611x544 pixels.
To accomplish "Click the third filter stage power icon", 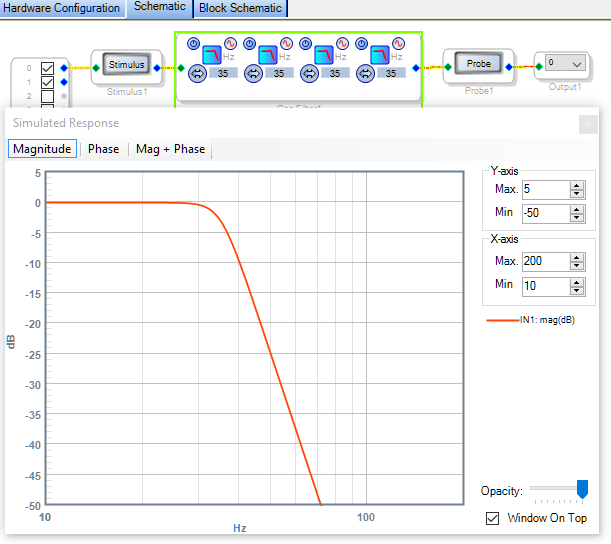I will (306, 44).
